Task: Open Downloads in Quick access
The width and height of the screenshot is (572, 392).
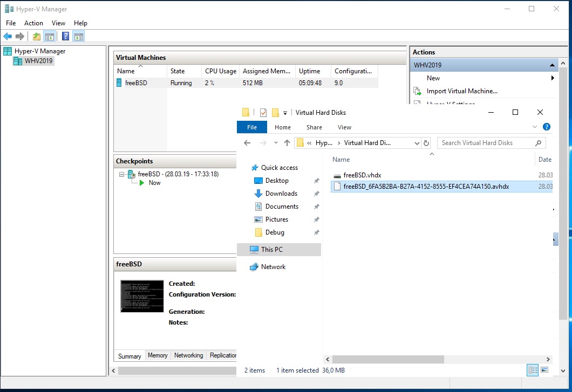Action: 281,194
